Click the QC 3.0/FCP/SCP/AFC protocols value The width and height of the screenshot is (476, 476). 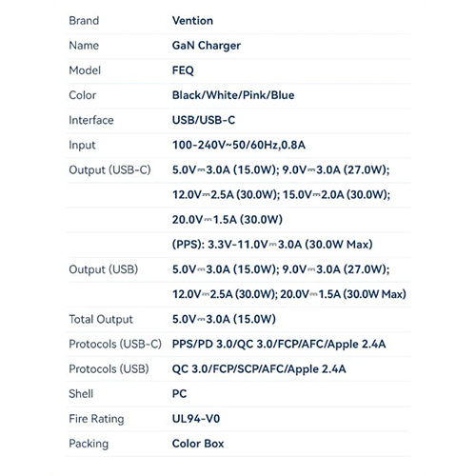click(x=259, y=369)
